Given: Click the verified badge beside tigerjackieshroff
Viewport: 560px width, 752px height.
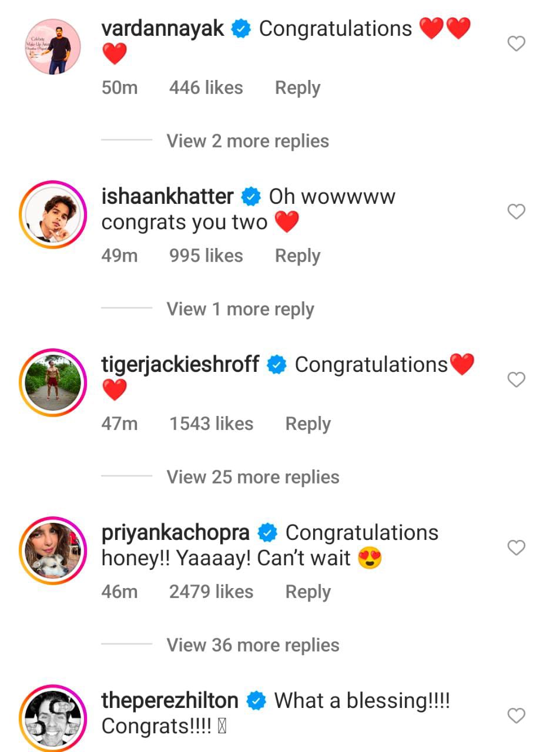Looking at the screenshot, I should (276, 364).
